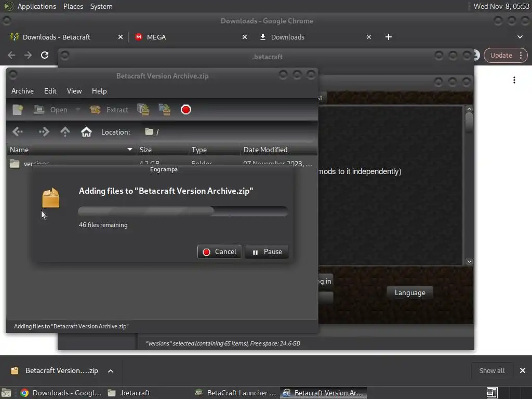Viewport: 532px width, 399px height.
Task: Go to archive home location
Action: (87, 131)
